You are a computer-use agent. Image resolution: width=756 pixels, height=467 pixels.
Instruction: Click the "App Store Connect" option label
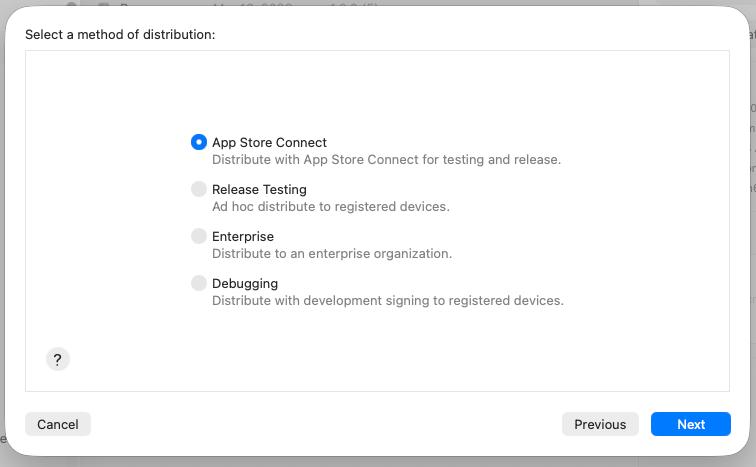(269, 142)
